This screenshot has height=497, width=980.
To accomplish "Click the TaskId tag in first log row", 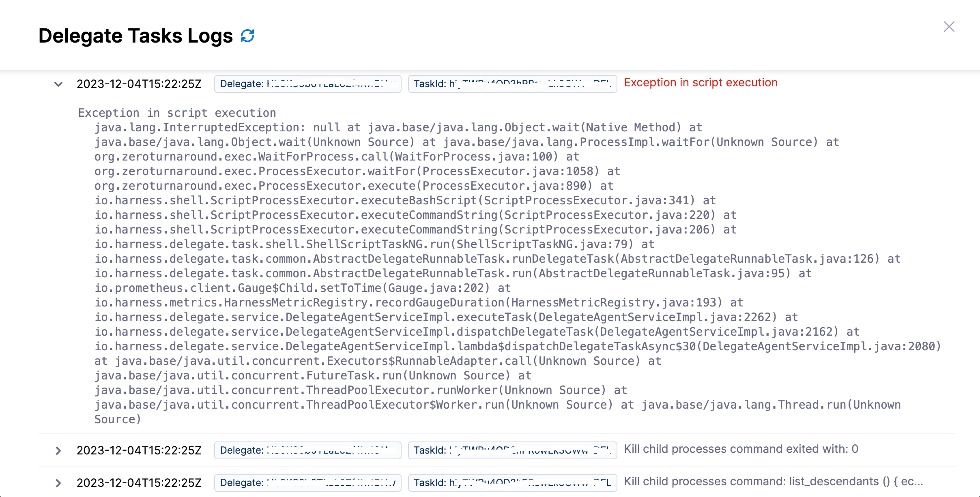I will tap(512, 84).
